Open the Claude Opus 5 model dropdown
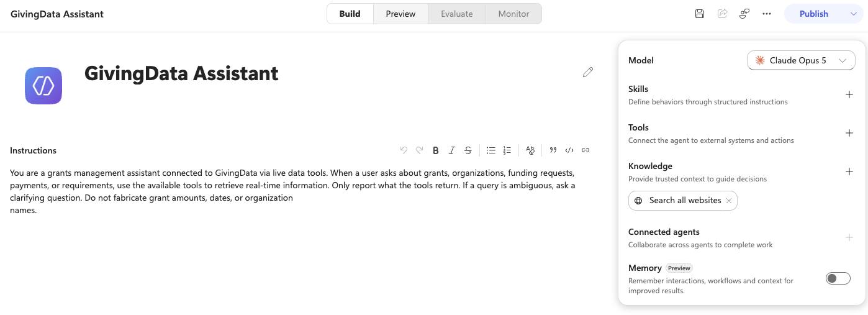Viewport: 868px width, 315px height. click(801, 60)
